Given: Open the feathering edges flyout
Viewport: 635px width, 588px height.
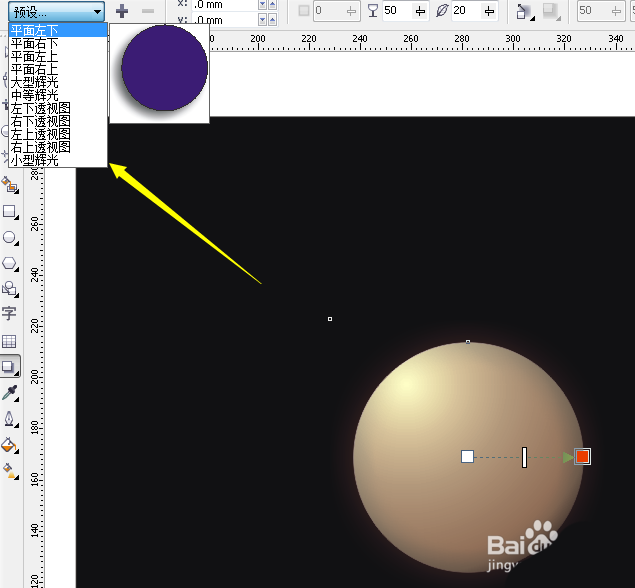Looking at the screenshot, I should (x=552, y=12).
